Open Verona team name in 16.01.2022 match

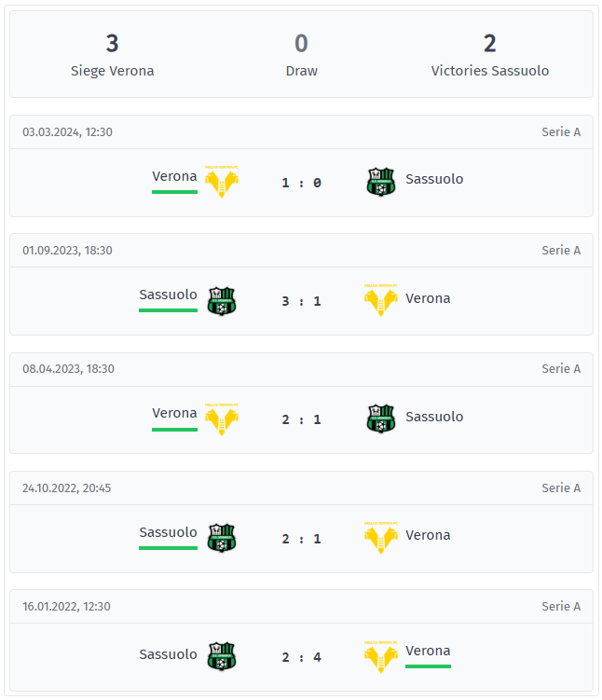[428, 651]
